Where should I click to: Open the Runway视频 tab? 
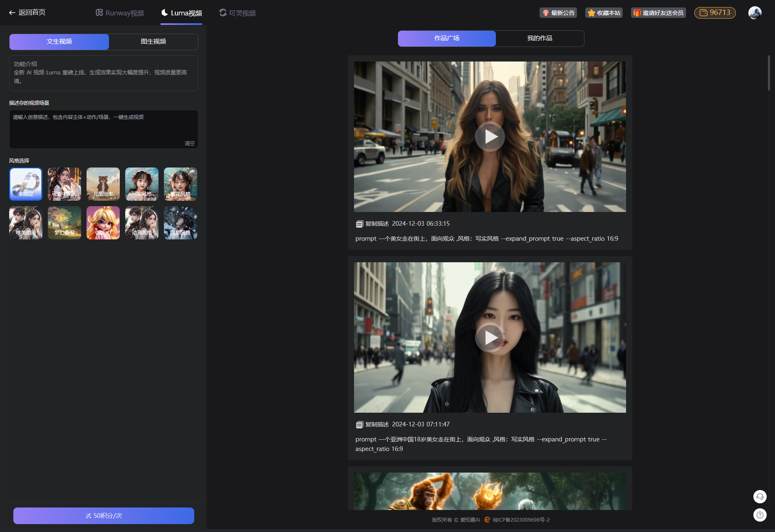click(x=120, y=13)
